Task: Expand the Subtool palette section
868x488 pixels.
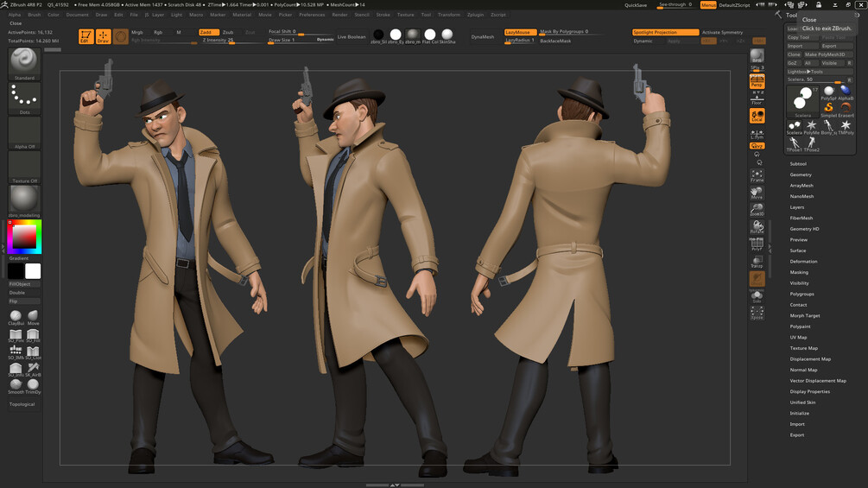Action: coord(798,164)
